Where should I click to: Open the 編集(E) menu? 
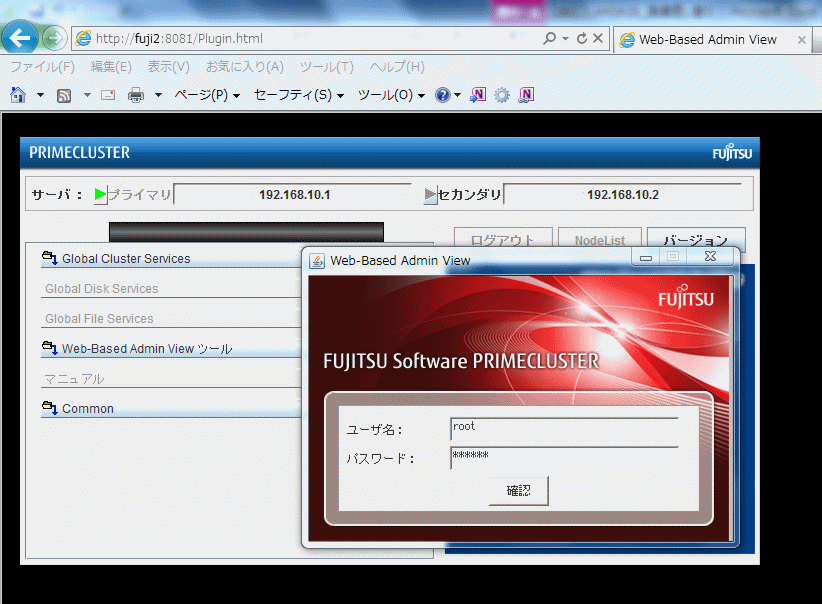111,67
